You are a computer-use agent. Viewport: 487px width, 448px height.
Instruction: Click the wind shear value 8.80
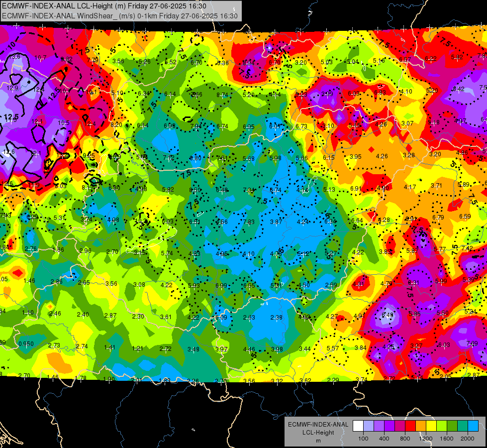click(195, 158)
